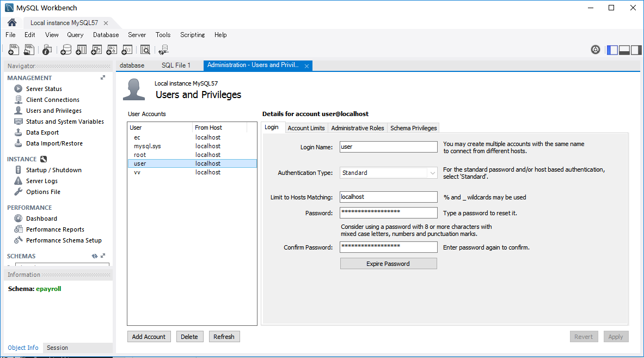Click the Login Name input field
Image resolution: width=644 pixels, height=358 pixels.
point(389,147)
